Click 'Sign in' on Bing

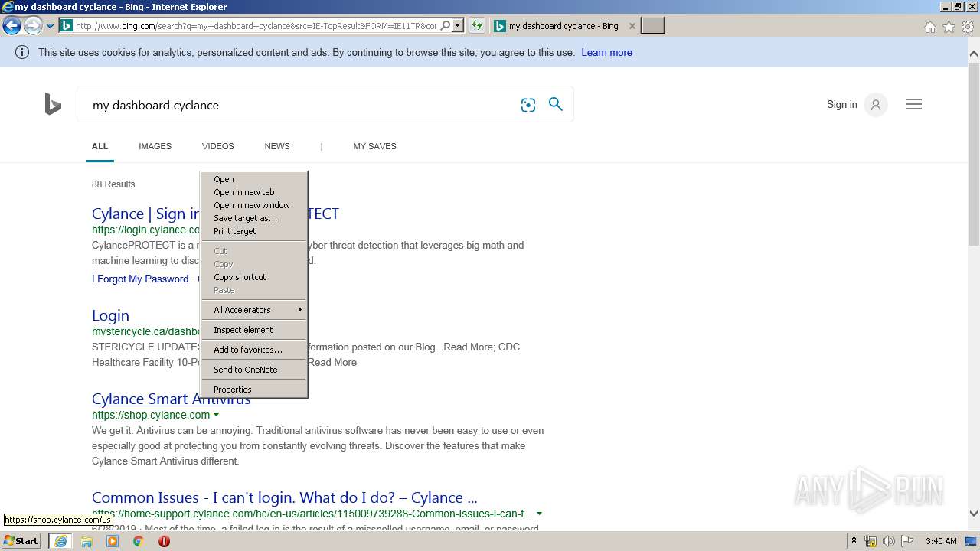(841, 105)
